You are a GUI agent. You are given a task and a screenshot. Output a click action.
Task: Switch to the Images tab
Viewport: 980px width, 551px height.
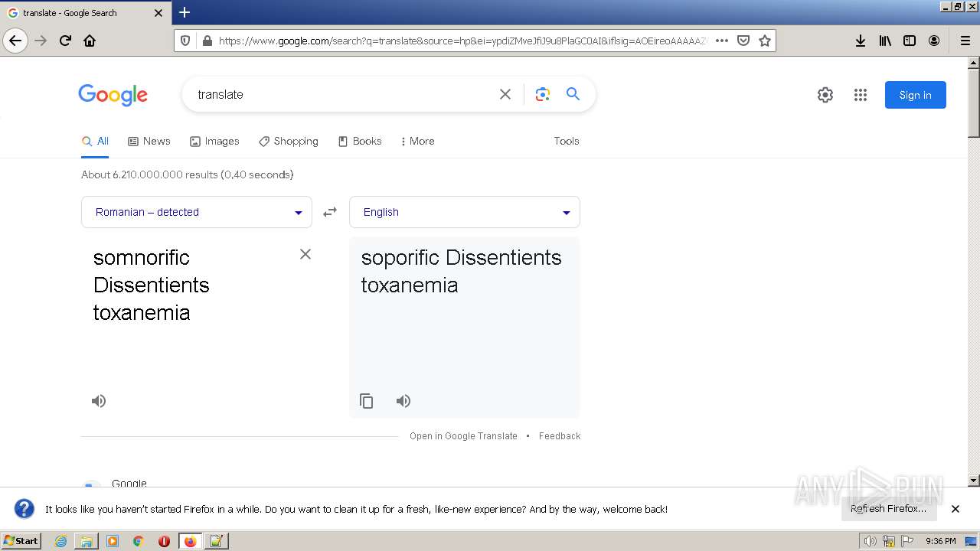click(x=214, y=141)
